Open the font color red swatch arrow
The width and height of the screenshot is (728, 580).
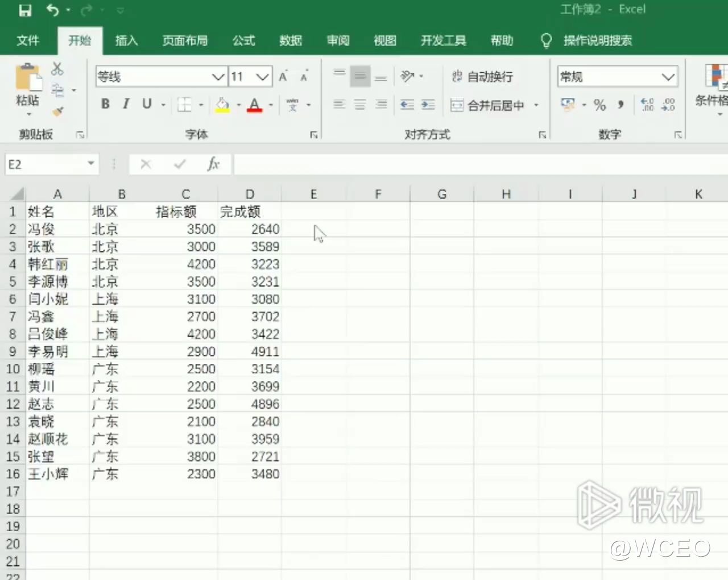271,105
